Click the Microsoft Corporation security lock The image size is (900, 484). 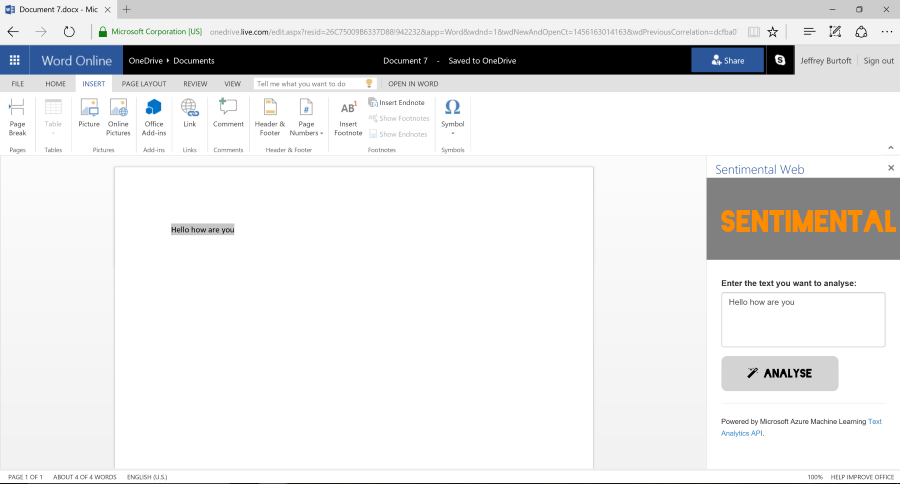coord(103,32)
